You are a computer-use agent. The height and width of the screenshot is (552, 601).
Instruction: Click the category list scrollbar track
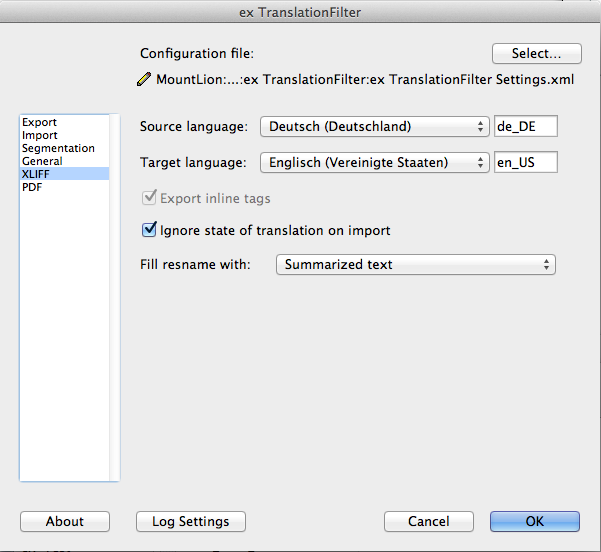click(x=114, y=297)
